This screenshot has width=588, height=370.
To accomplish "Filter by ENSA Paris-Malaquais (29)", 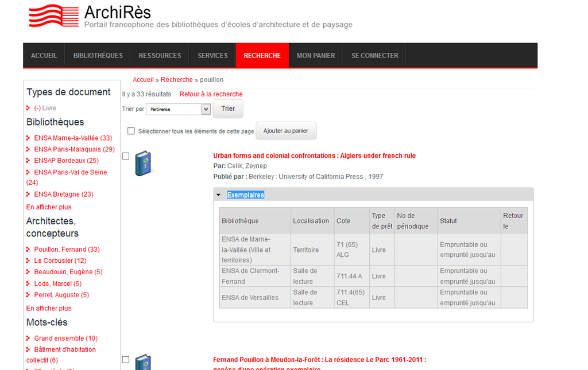I will point(74,149).
